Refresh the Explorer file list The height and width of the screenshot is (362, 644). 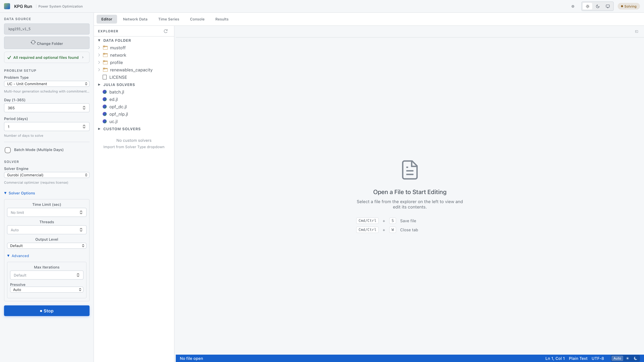tap(166, 31)
